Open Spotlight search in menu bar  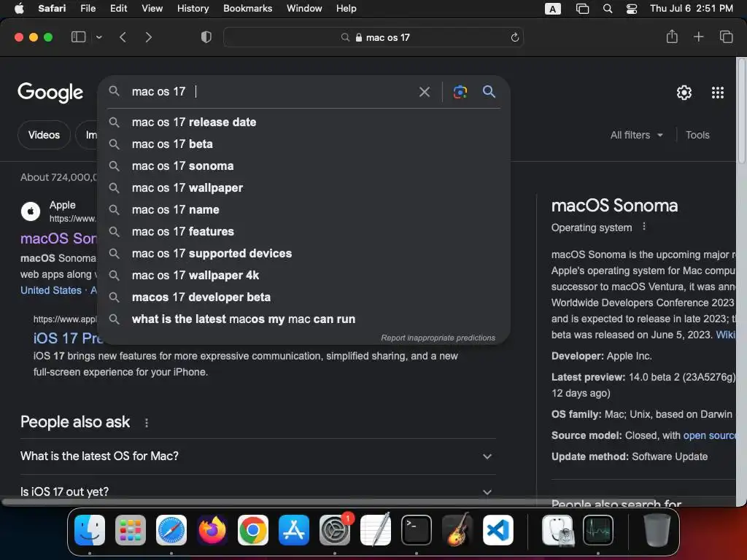(608, 9)
